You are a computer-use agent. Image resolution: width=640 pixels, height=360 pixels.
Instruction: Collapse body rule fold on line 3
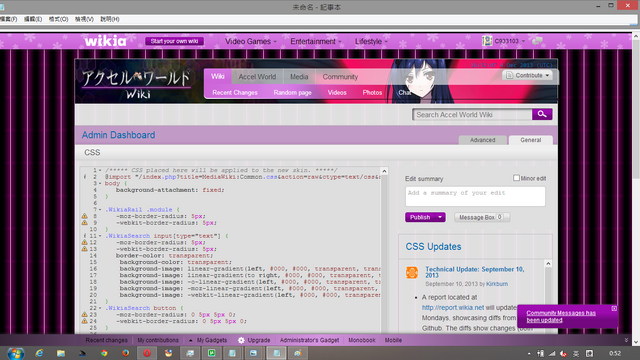(100, 183)
